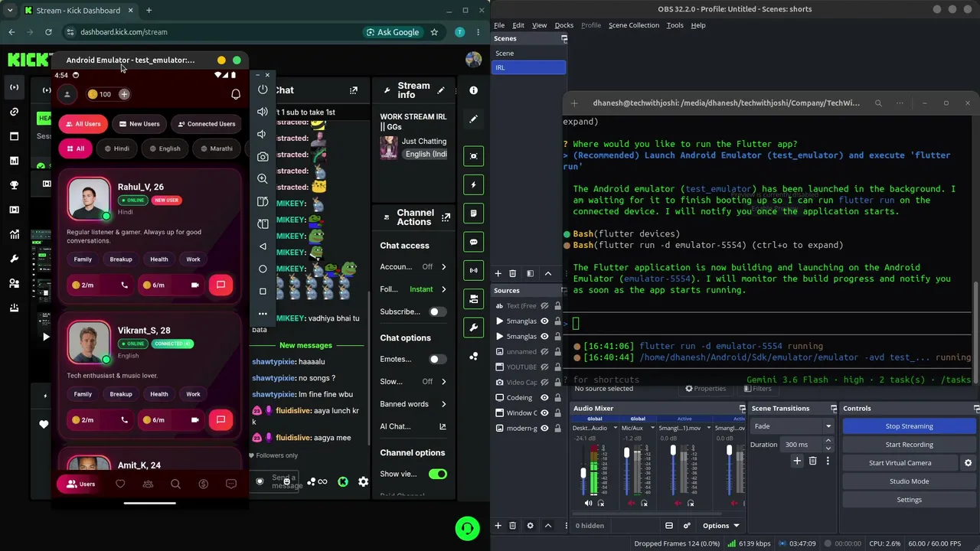980x551 pixels.
Task: Open the OBS File menu
Action: click(498, 25)
